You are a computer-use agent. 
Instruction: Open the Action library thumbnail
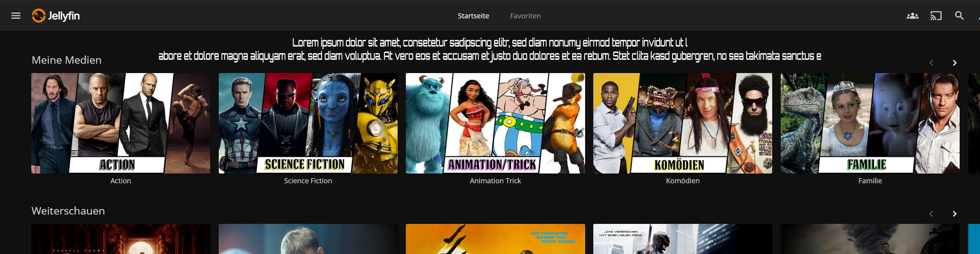coord(121,123)
